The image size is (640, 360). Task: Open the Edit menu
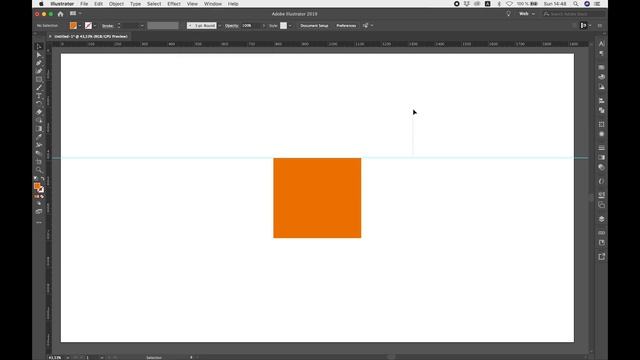[98, 4]
